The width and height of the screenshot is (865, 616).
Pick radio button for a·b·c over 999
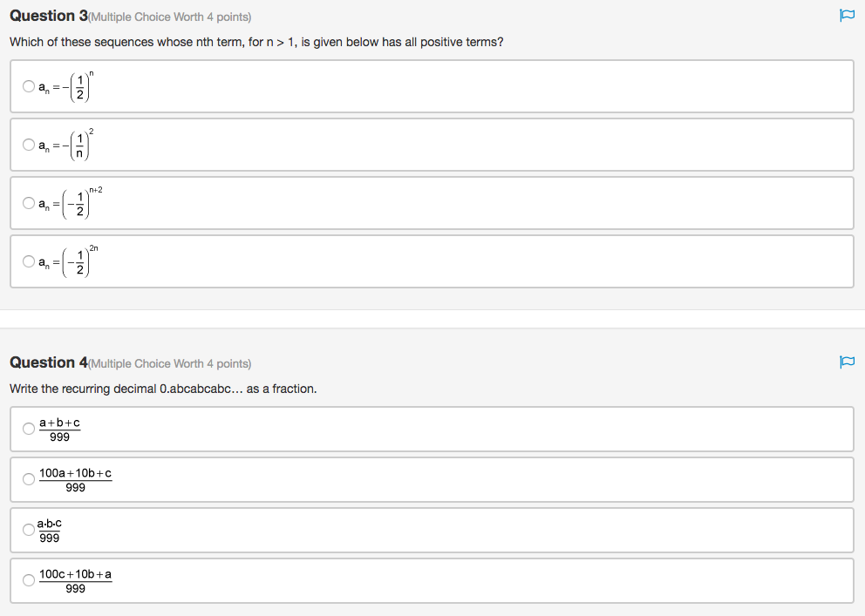(x=29, y=530)
